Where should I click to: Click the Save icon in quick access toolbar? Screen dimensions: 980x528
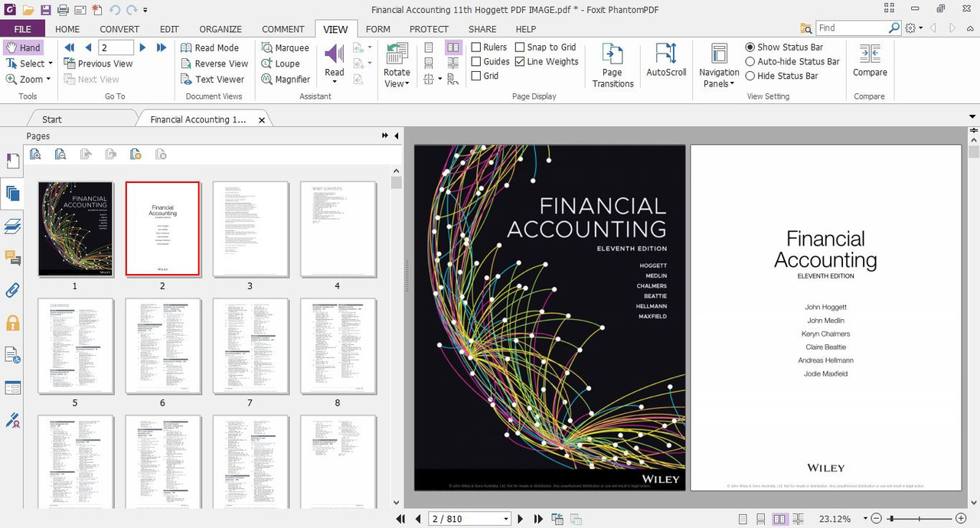[46, 10]
